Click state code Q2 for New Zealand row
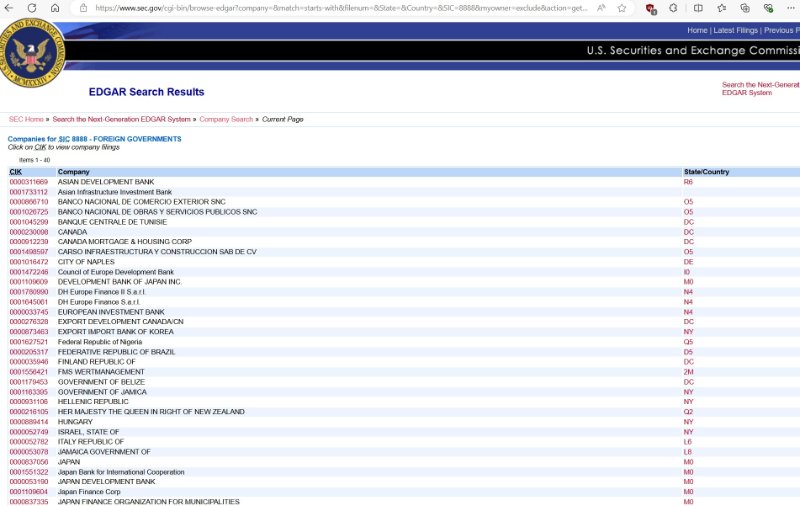The height and width of the screenshot is (506, 800). (688, 412)
